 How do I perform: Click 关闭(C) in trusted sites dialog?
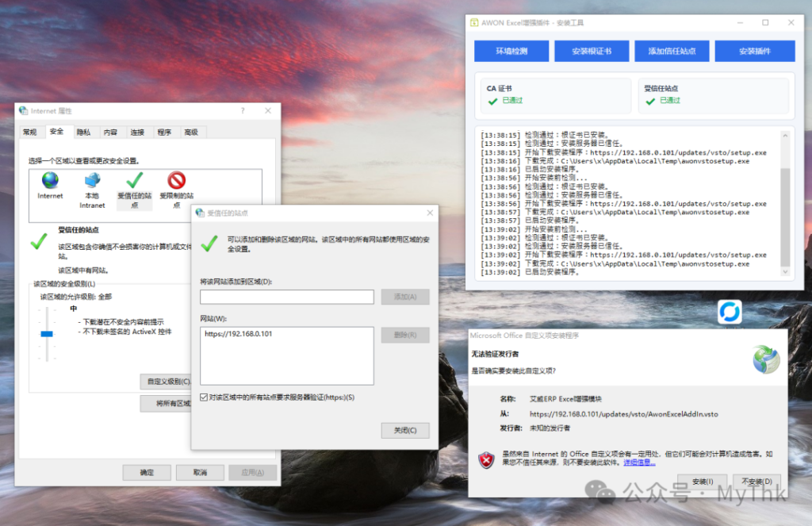tap(405, 430)
